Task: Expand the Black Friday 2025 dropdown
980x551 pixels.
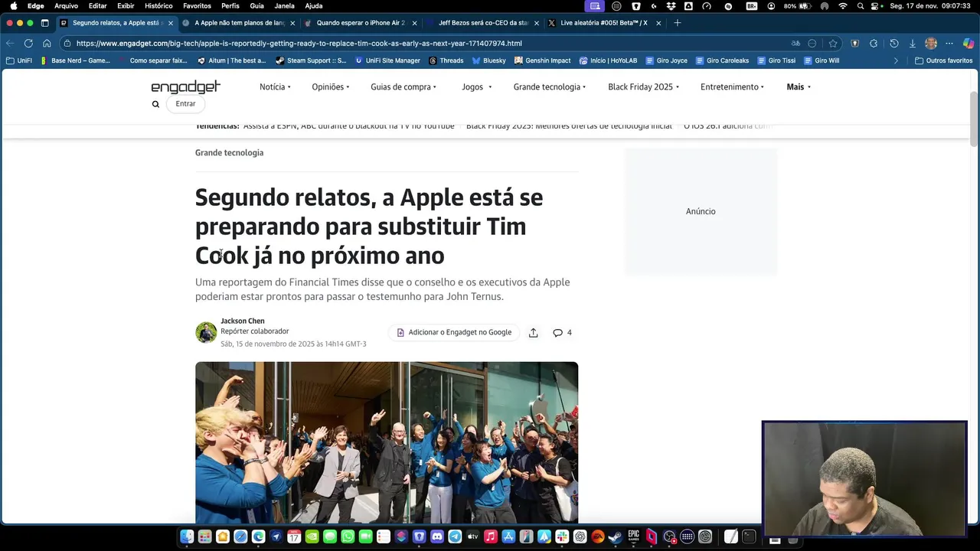Action: 644,87
